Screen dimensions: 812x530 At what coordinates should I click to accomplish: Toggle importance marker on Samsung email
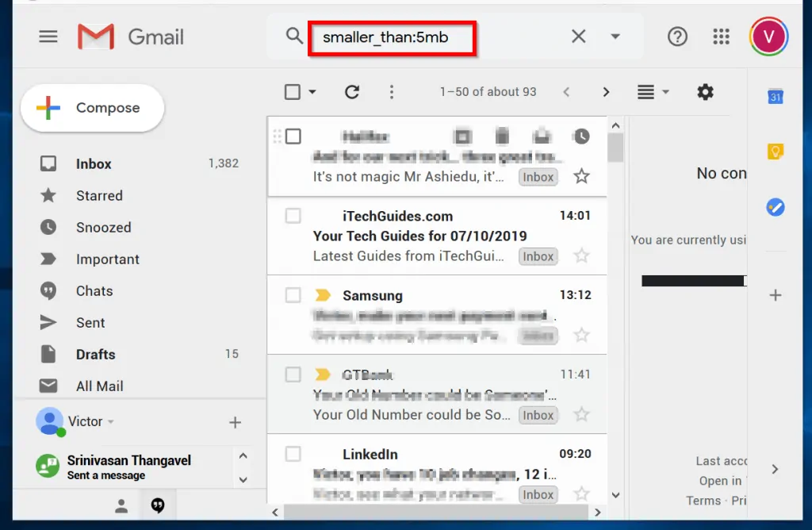click(324, 295)
